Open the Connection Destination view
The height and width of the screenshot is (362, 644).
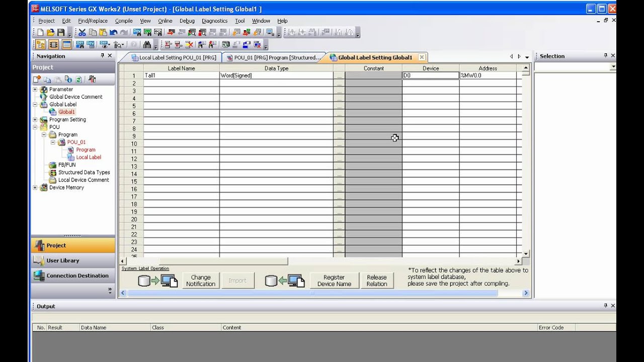coord(73,276)
